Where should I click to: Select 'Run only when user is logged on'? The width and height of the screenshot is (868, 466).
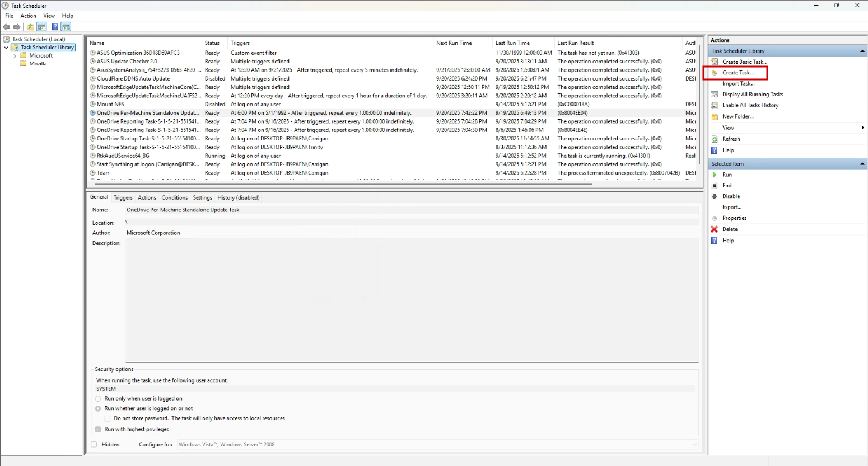pos(99,399)
